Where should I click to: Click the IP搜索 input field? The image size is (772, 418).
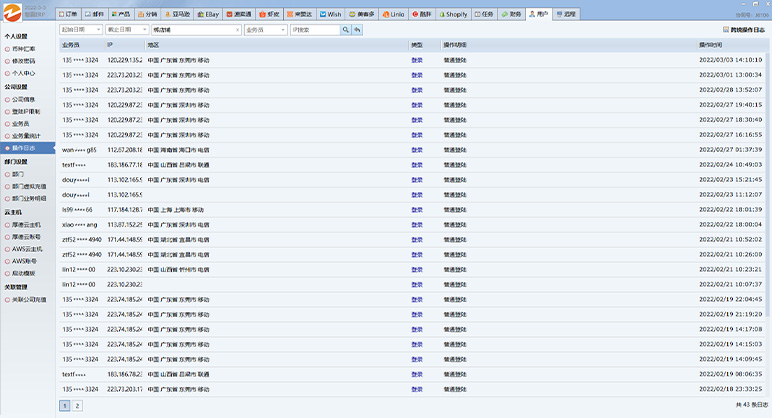[x=313, y=30]
